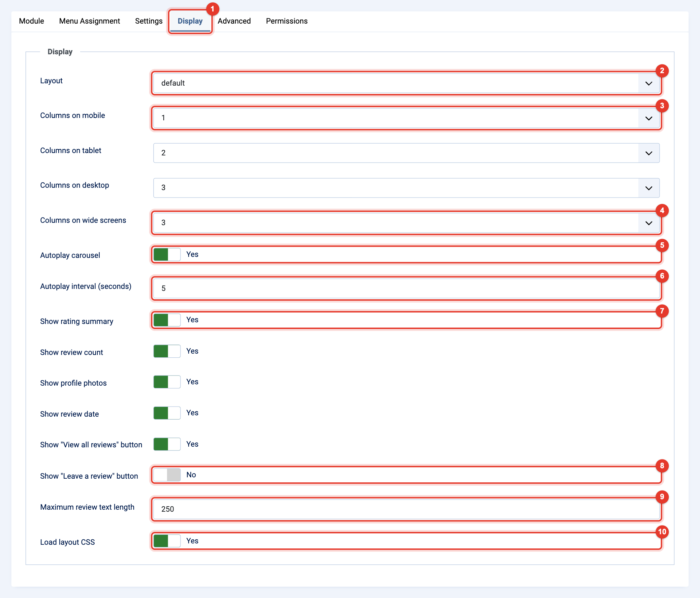Toggle the Show rating summary switch

pyautogui.click(x=167, y=320)
